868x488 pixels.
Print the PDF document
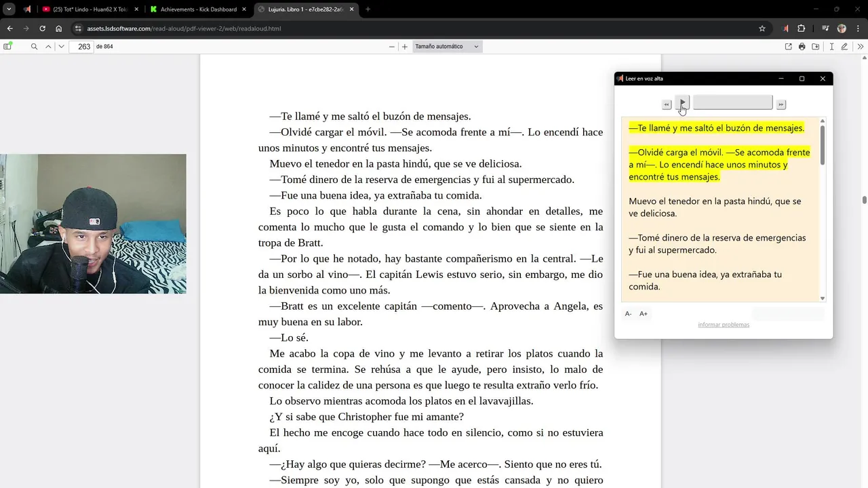pyautogui.click(x=802, y=47)
